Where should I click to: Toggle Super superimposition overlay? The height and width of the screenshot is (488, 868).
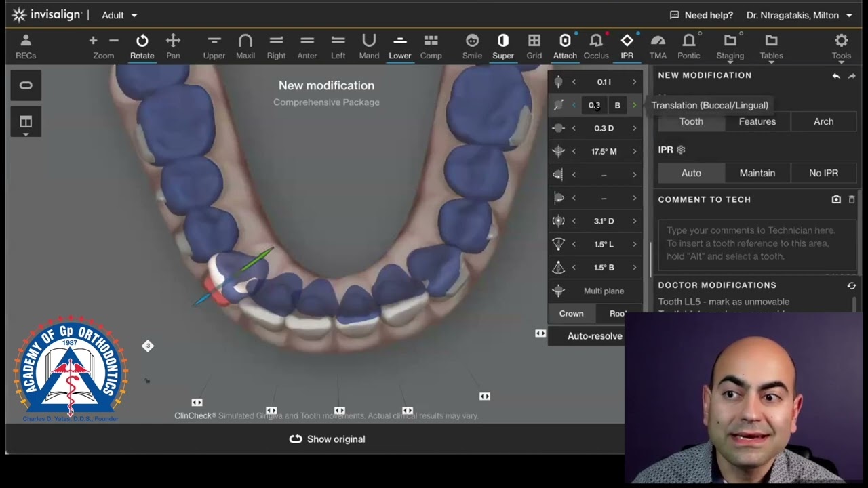pos(503,47)
